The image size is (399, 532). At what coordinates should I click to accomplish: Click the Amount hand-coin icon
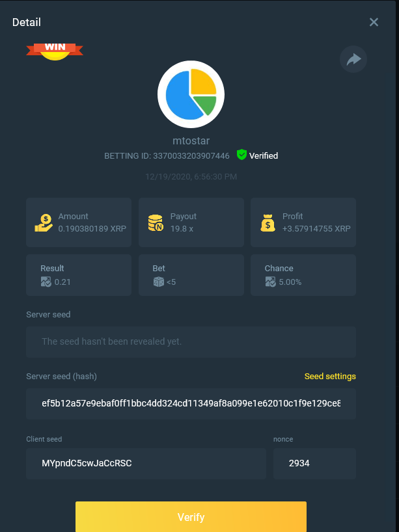[44, 223]
